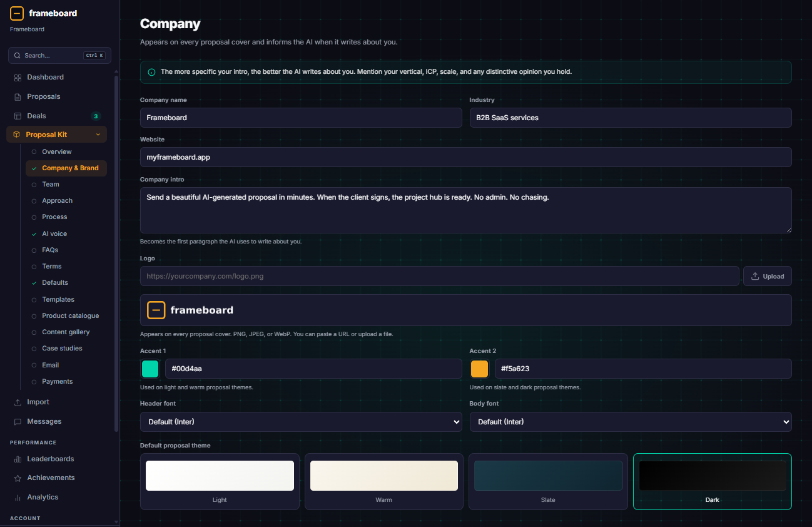This screenshot has width=812, height=527.
Task: Click the Proposals document icon
Action: coord(18,97)
